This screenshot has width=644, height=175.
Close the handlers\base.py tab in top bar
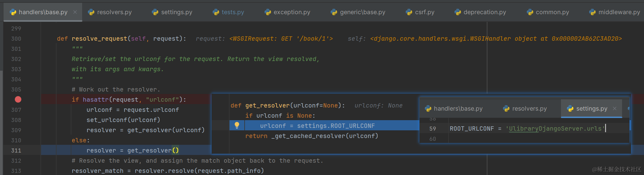click(x=75, y=12)
